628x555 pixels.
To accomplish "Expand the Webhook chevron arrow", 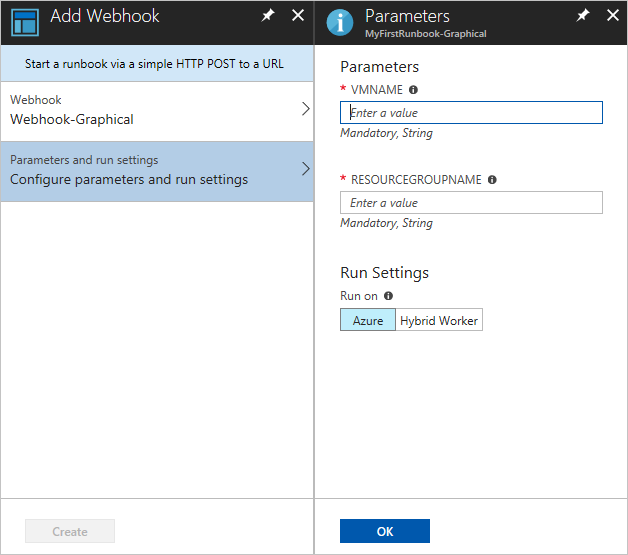I will [305, 109].
